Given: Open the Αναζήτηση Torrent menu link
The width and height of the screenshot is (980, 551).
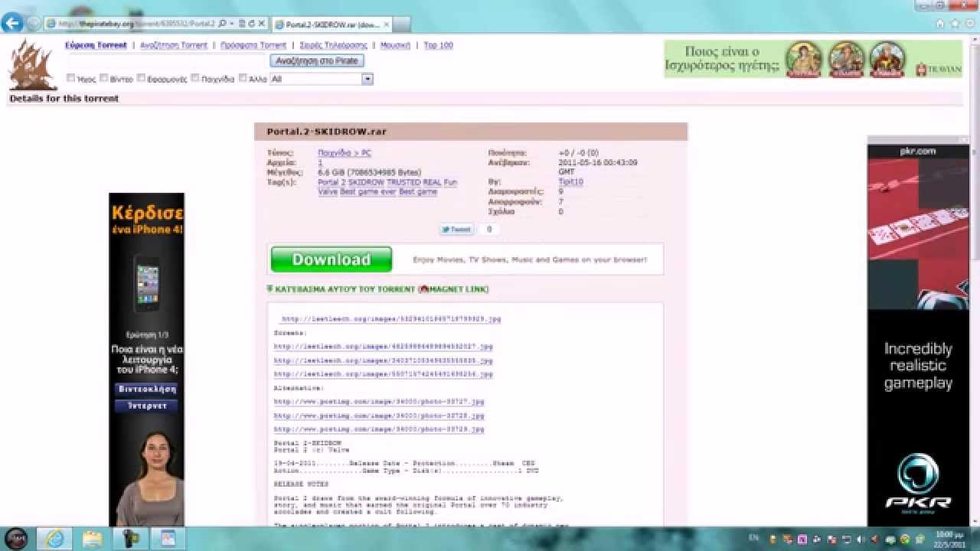Looking at the screenshot, I should coord(174,45).
